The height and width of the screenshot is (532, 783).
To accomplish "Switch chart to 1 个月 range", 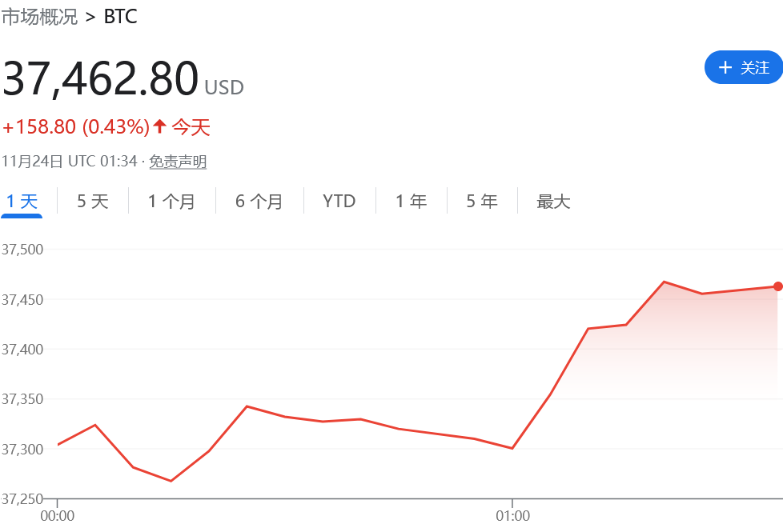I will pos(172,202).
